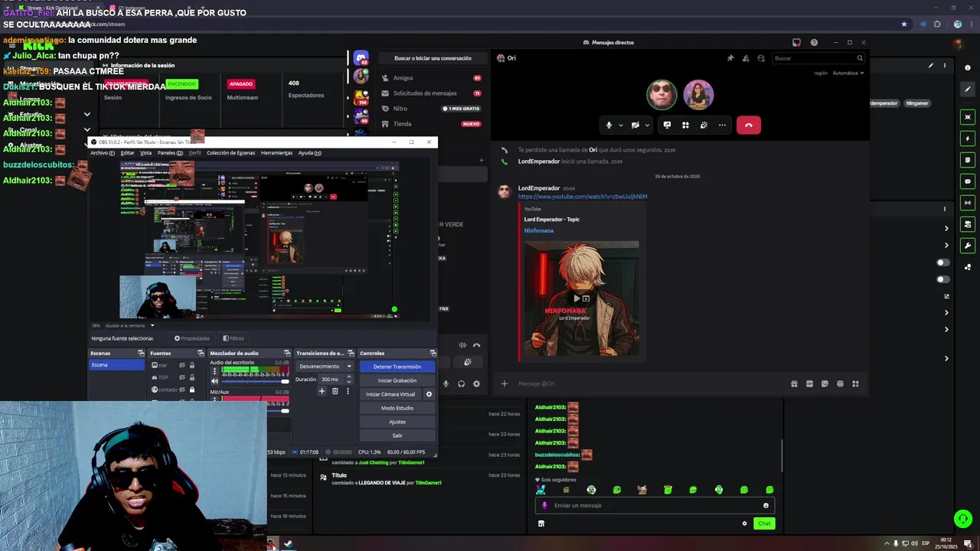The height and width of the screenshot is (551, 980).
Task: Share screen in the Discord call
Action: [x=667, y=125]
